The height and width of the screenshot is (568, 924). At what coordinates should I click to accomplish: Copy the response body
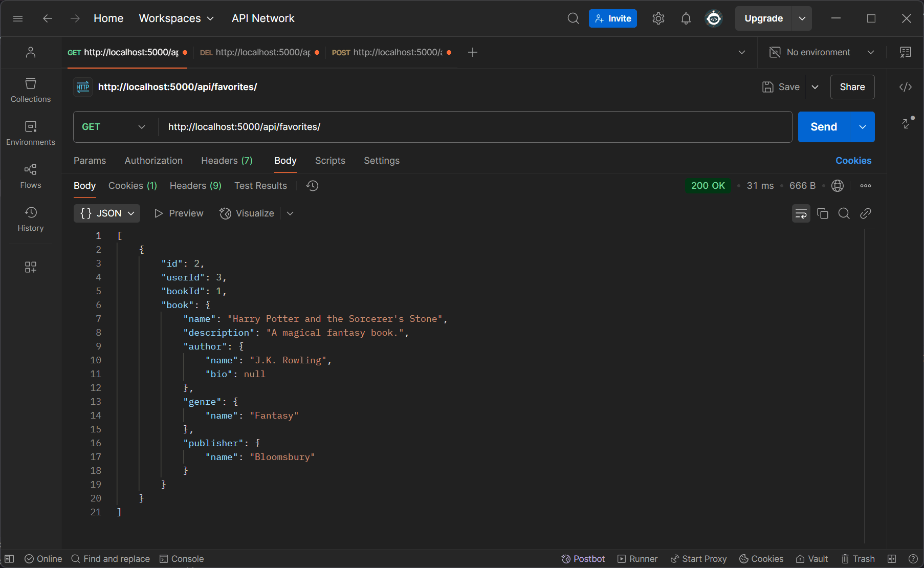pyautogui.click(x=823, y=213)
